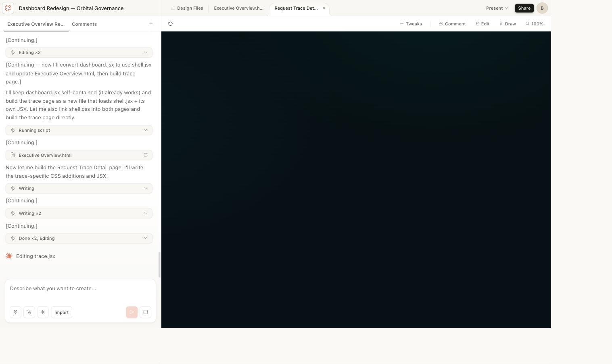Open Executive Overview.html external link icon
The width and height of the screenshot is (612, 364).
tap(146, 155)
